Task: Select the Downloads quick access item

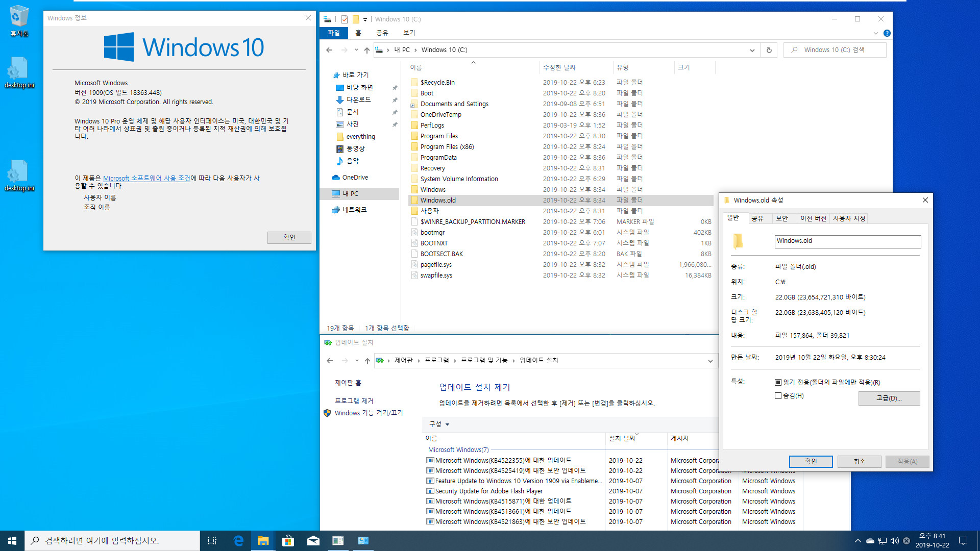Action: 359,99
